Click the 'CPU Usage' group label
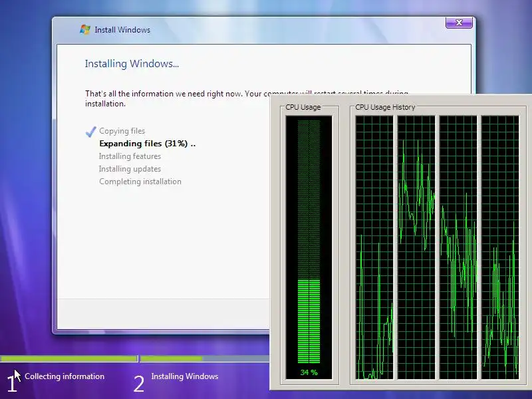 click(303, 107)
